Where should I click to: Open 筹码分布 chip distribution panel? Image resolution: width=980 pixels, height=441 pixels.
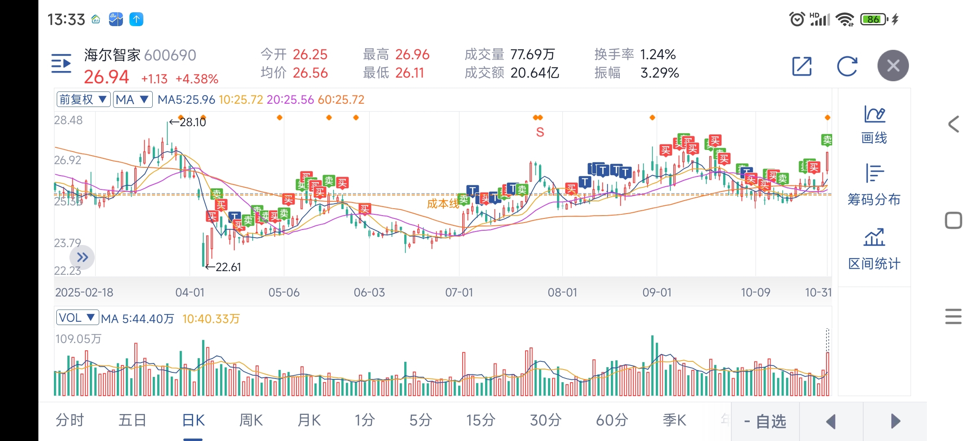pos(874,185)
